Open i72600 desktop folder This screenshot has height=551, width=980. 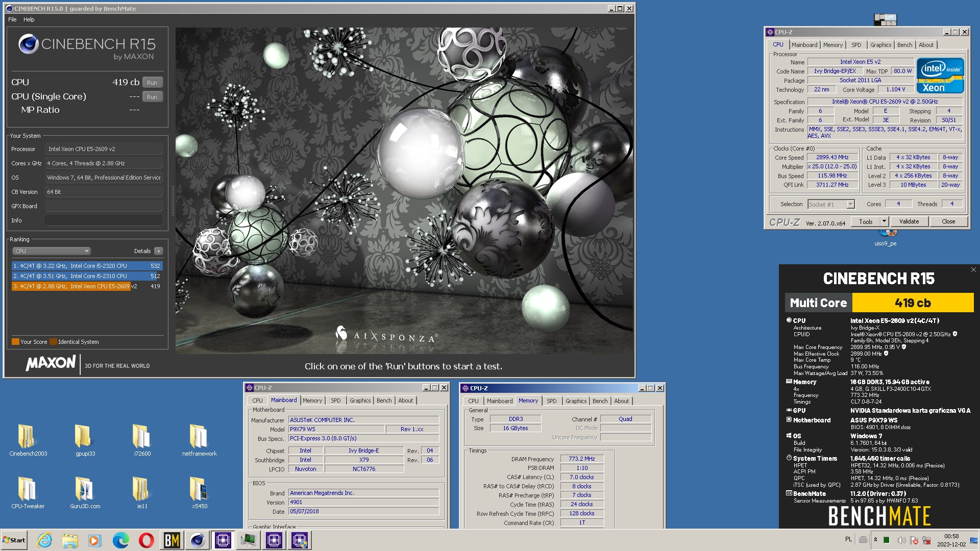tap(142, 440)
